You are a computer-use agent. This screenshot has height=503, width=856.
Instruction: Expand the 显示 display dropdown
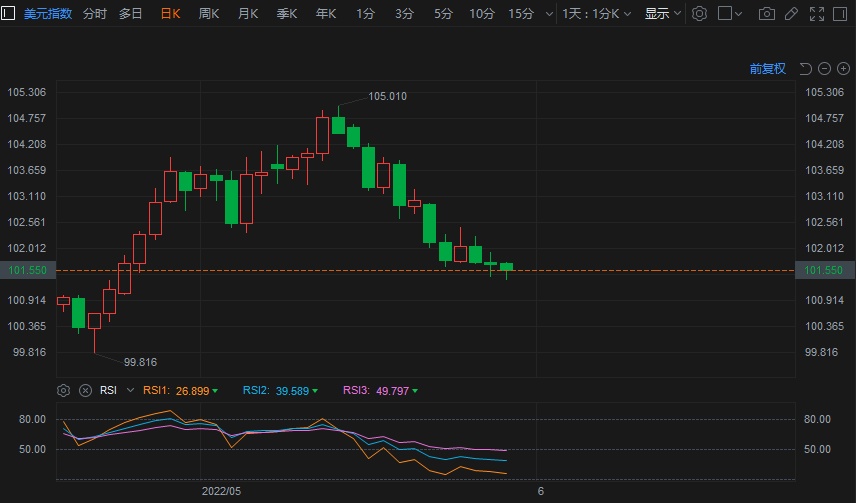coord(663,14)
